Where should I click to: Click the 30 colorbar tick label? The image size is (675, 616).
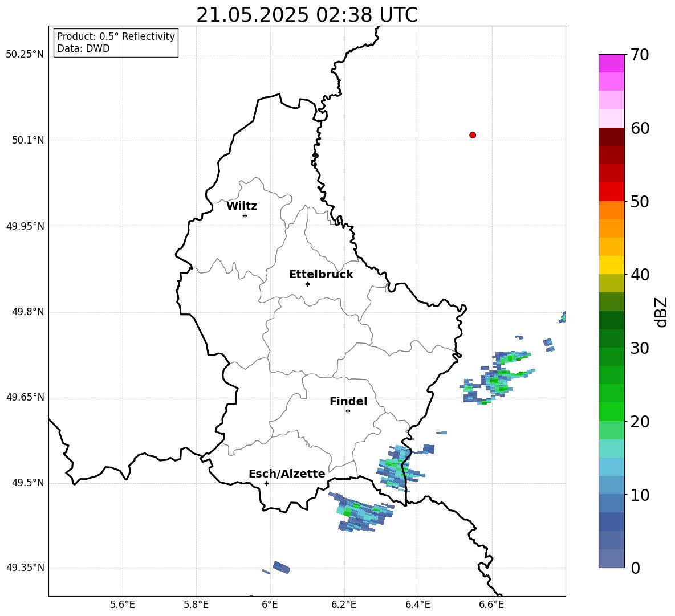click(640, 348)
